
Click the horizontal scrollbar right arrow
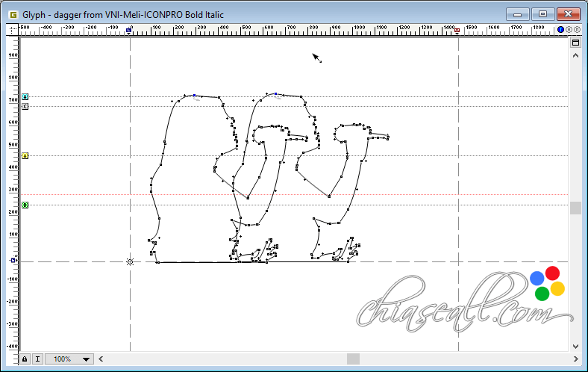tap(575, 359)
